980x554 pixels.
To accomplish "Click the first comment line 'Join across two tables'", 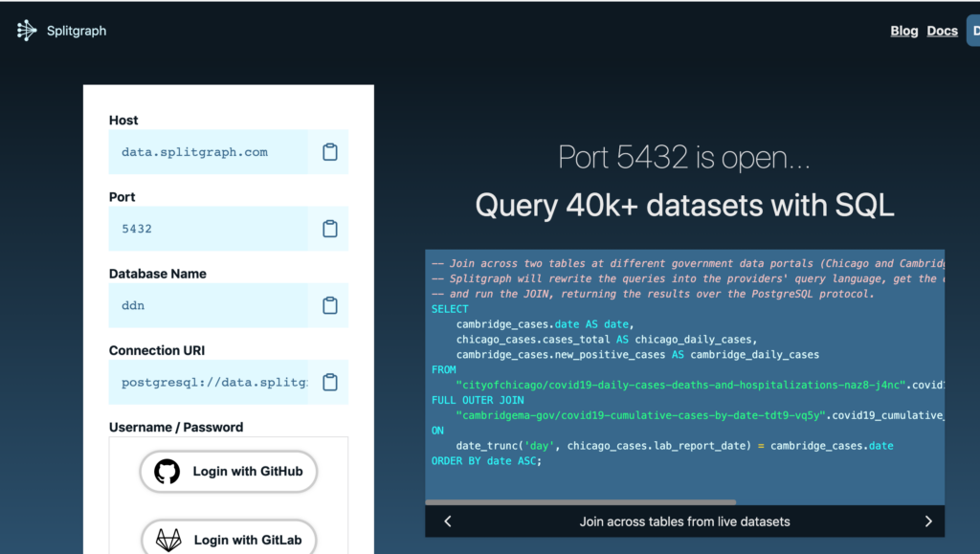I will pos(687,263).
